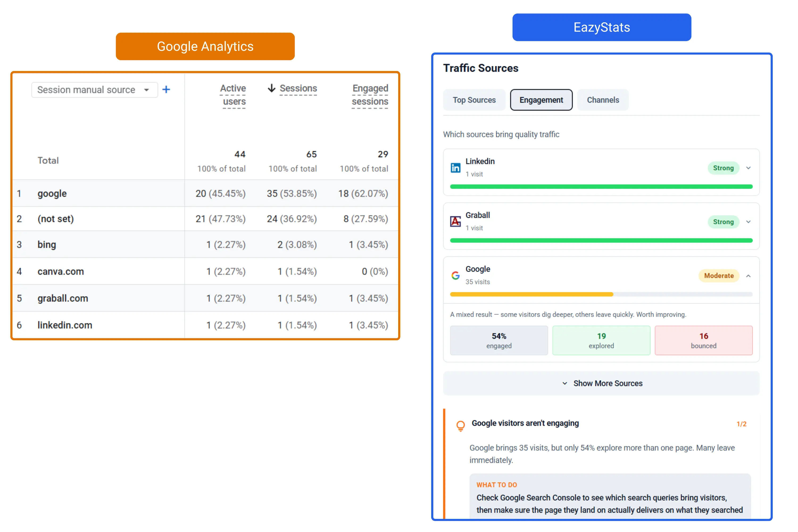Click the Traffic Sources heading

point(481,68)
